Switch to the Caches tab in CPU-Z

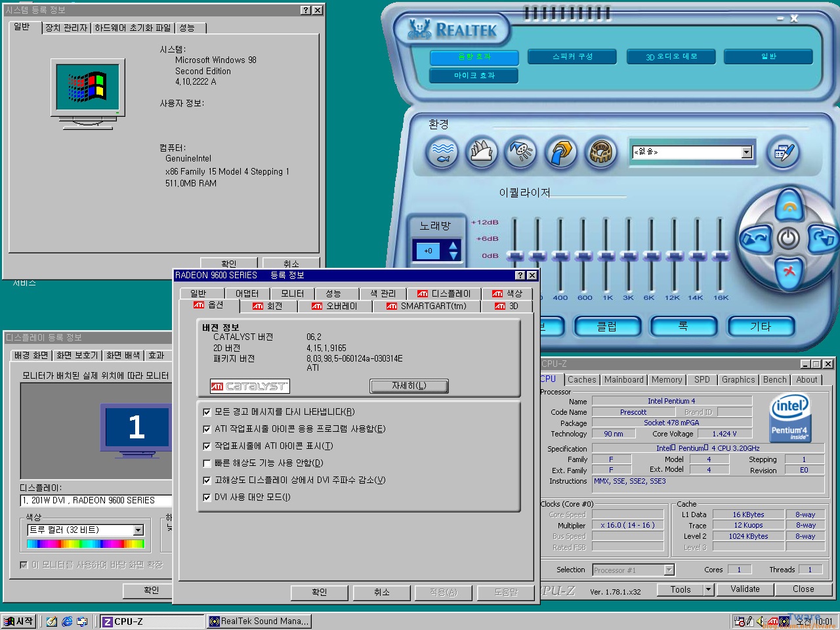coord(582,380)
